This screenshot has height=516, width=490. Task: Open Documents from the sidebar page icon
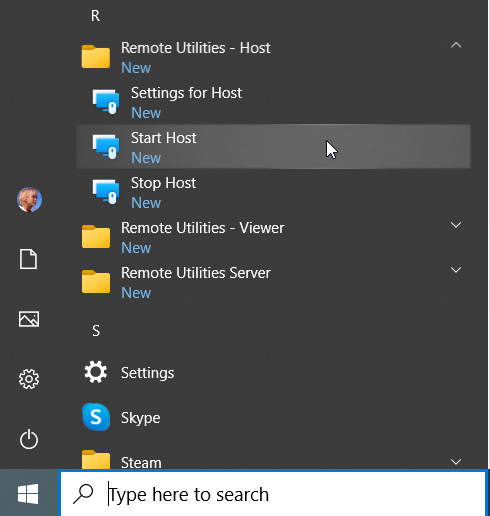[x=28, y=259]
